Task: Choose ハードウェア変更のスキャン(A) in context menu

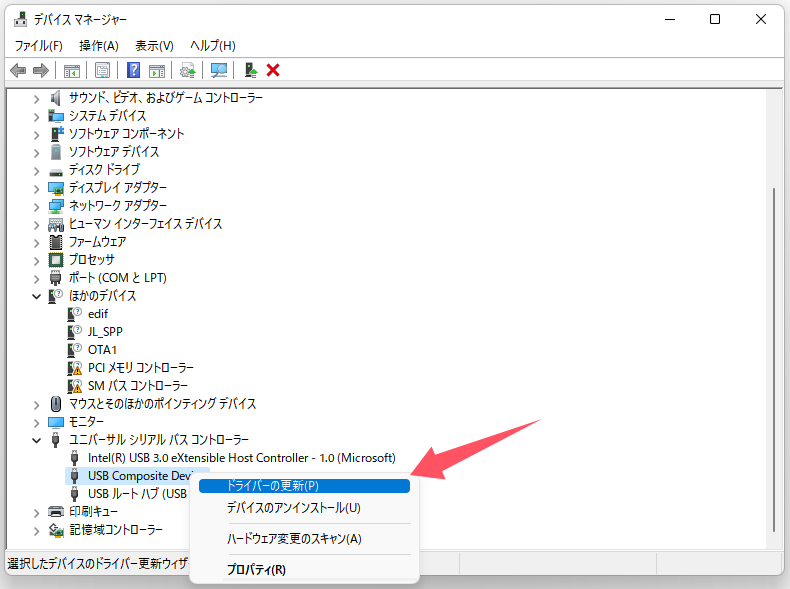Action: coord(304,539)
